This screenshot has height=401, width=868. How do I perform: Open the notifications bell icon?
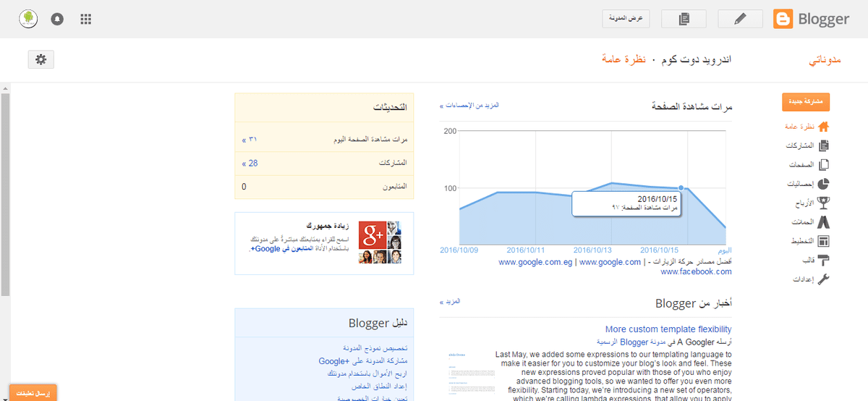pyautogui.click(x=57, y=19)
